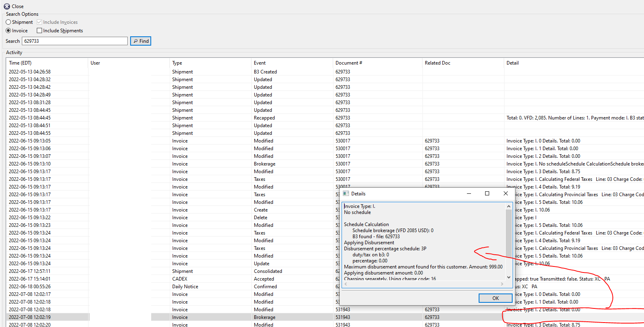Screen dimensions: 644x327
Task: Sort by the Document # column header
Action: point(378,63)
